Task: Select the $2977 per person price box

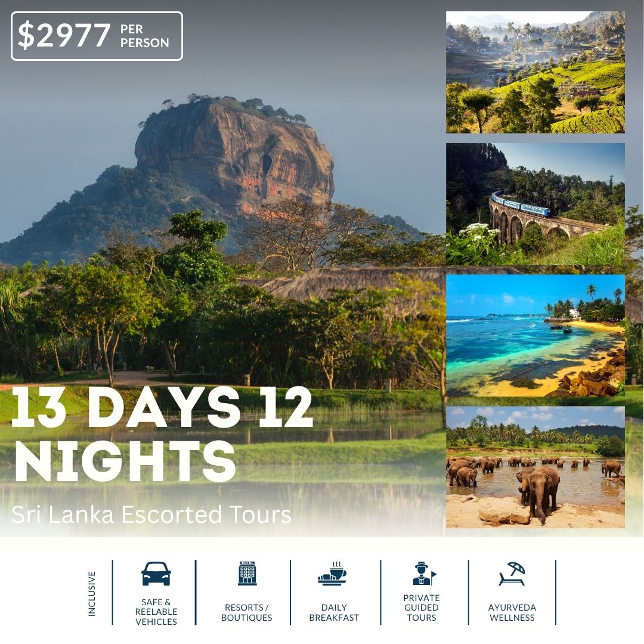Action: pos(97,36)
